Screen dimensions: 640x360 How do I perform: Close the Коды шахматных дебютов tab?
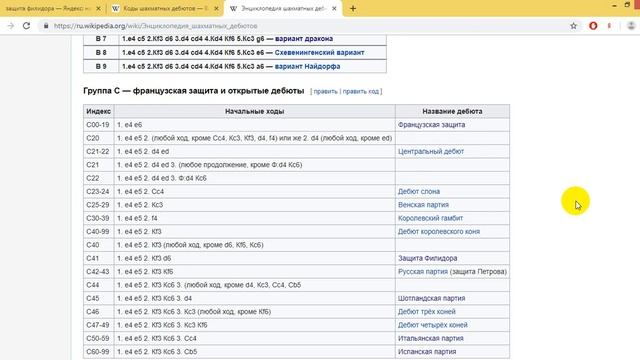click(216, 8)
